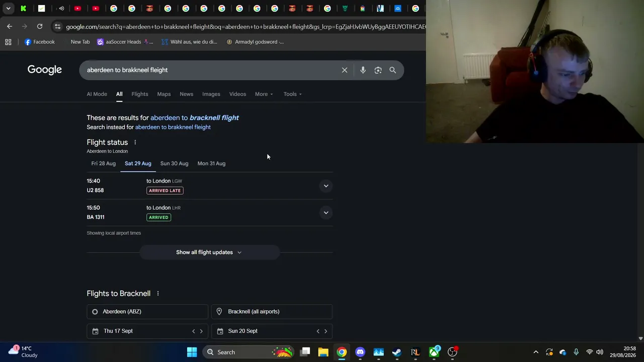Open the Wi-Fi network tray icon
The image size is (644, 362).
click(x=589, y=352)
